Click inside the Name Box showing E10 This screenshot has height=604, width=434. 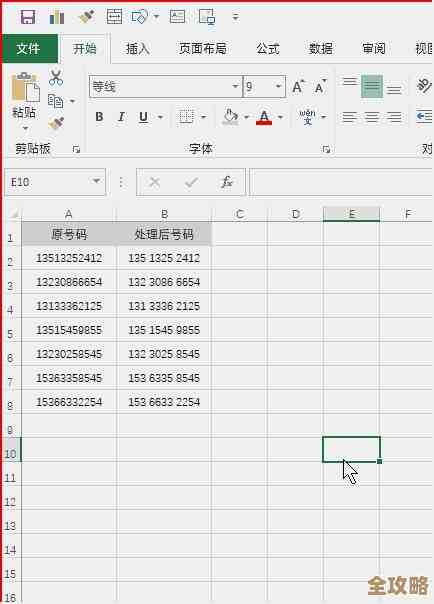point(46,182)
